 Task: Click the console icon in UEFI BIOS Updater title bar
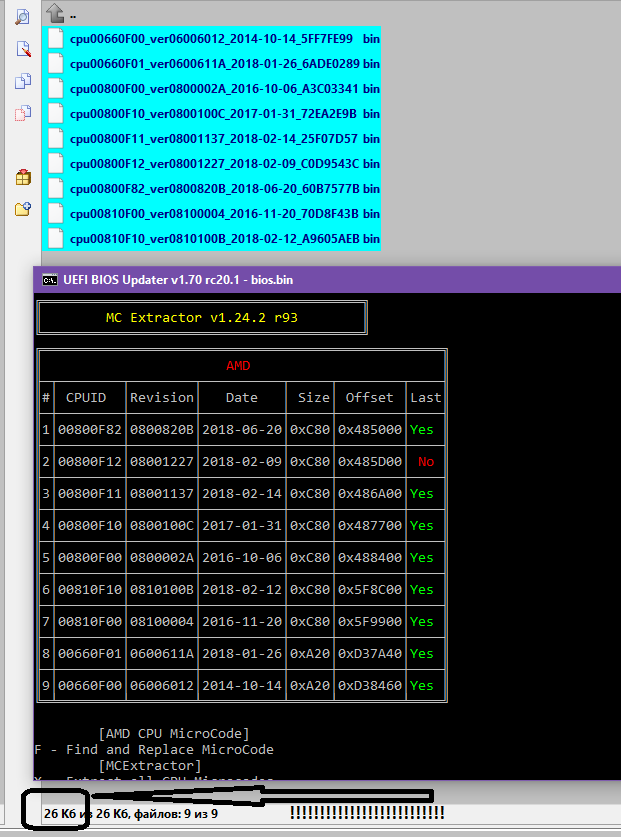50,280
